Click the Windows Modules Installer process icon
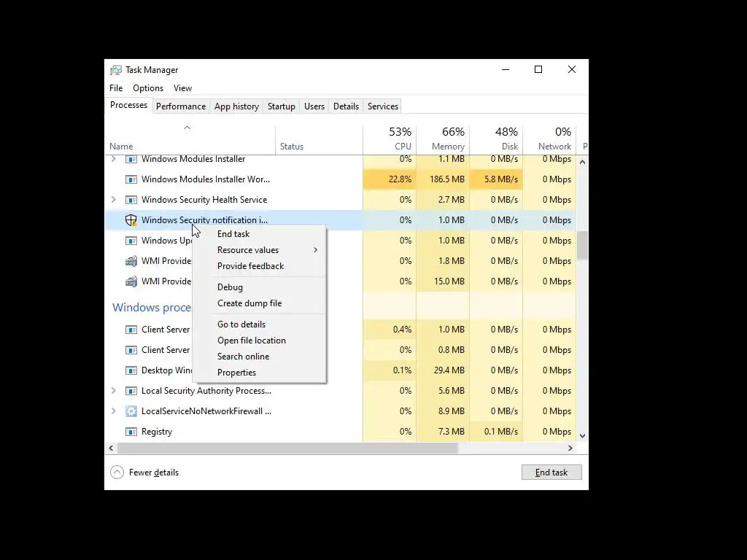Viewport: 747px width, 560px height. click(x=131, y=159)
